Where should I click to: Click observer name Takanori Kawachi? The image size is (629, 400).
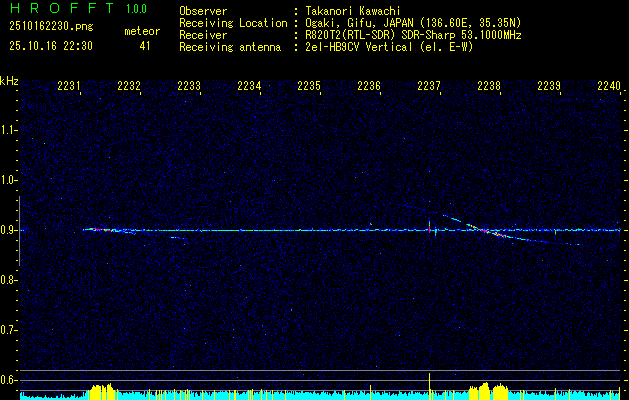(353, 11)
